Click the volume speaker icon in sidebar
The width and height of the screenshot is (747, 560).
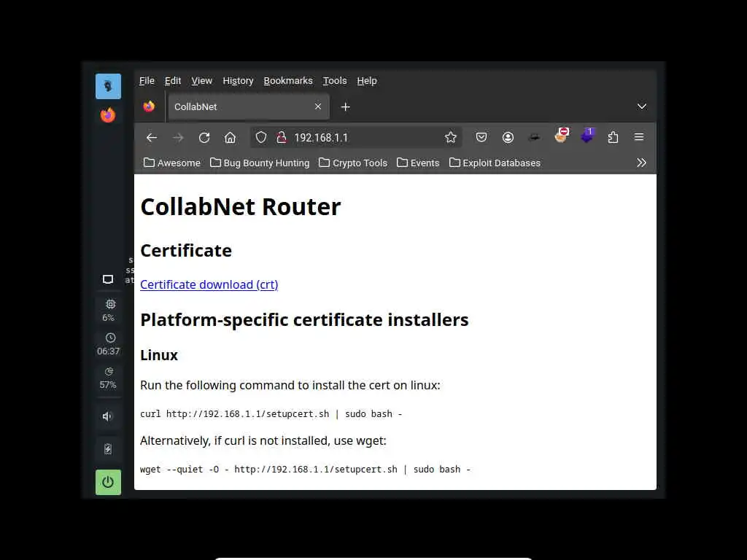(108, 416)
